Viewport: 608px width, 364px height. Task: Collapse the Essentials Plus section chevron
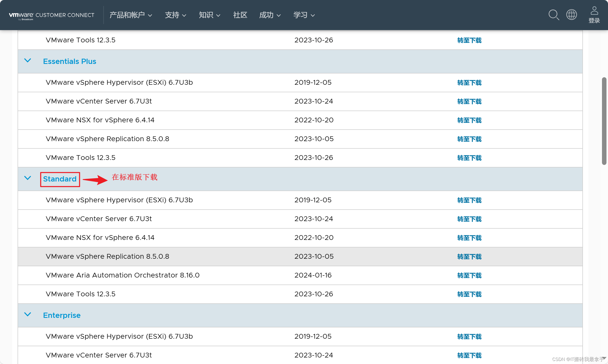(x=28, y=61)
